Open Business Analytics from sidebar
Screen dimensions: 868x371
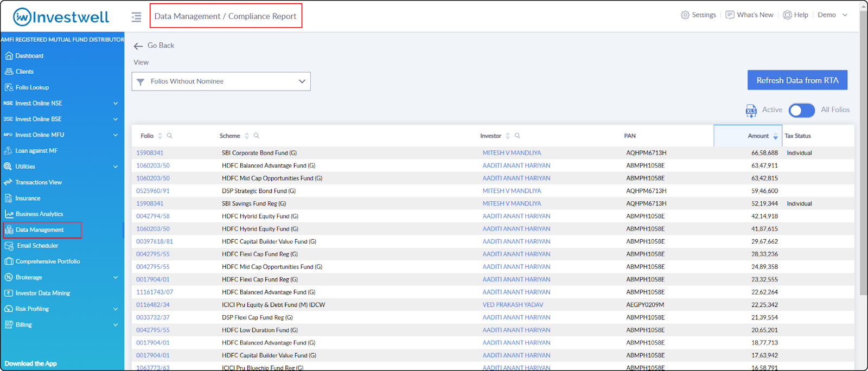tap(39, 214)
